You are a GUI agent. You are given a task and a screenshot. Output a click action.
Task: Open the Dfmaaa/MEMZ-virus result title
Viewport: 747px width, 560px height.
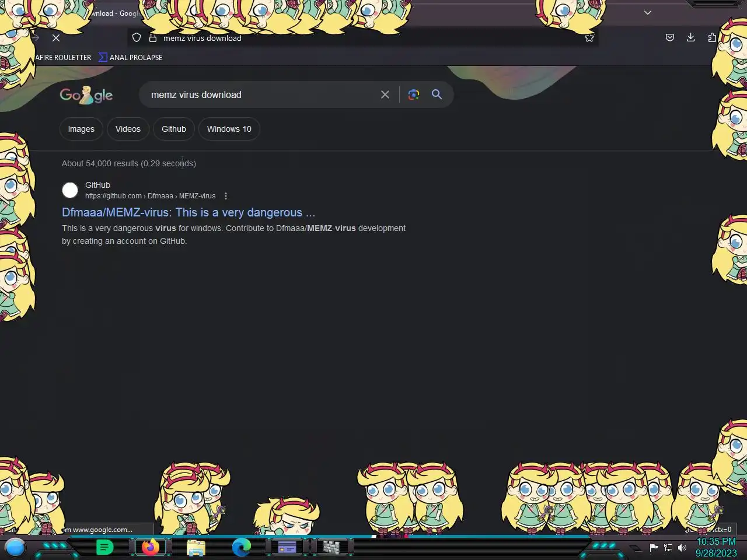pyautogui.click(x=189, y=212)
